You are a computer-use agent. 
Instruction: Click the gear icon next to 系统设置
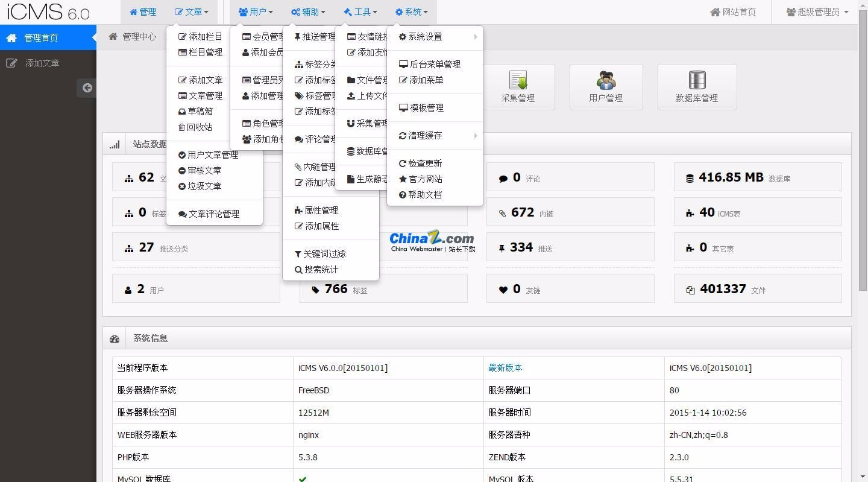(x=403, y=37)
